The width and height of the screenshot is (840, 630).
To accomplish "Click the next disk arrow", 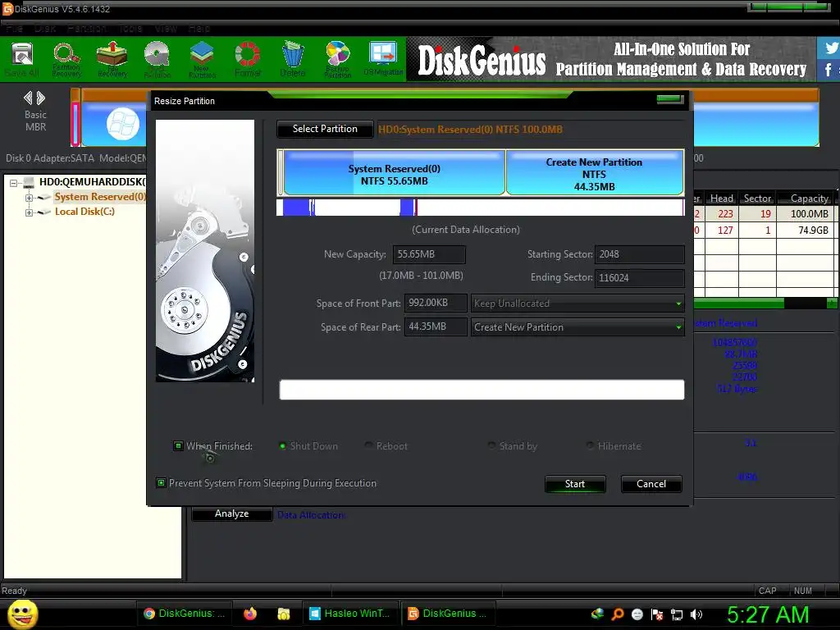I will tap(41, 98).
